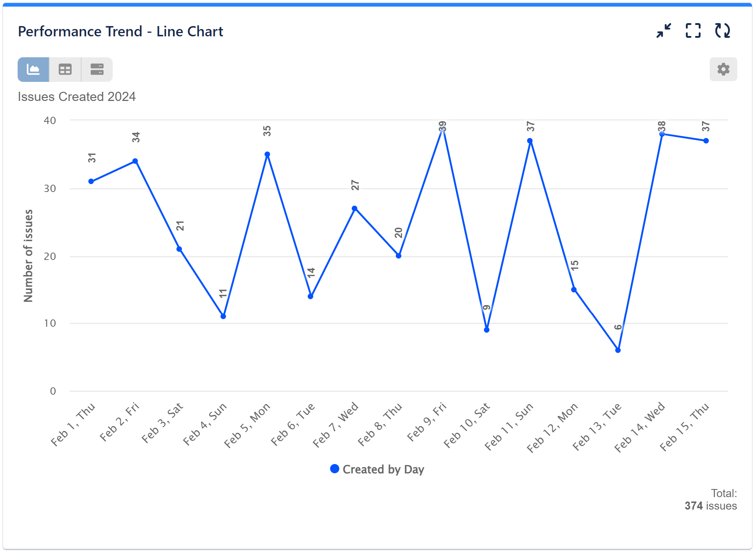
Task: Select the rows view tab in view switcher
Action: [x=97, y=69]
